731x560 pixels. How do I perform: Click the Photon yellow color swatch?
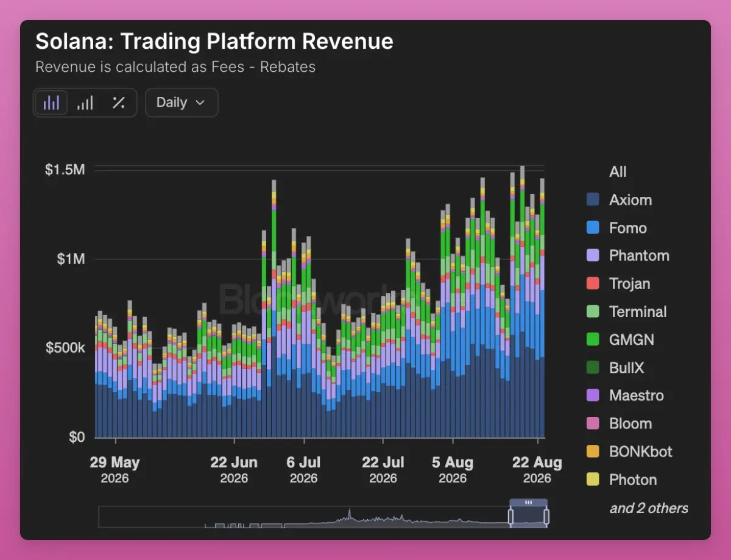pos(592,480)
